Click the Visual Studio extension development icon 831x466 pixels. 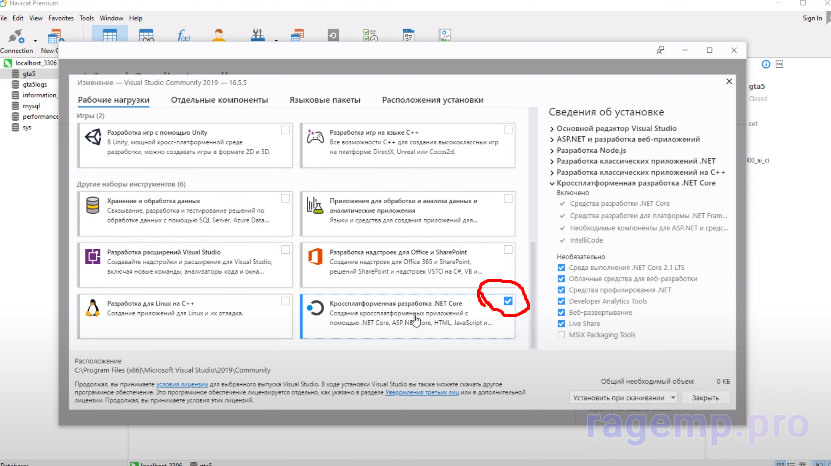pyautogui.click(x=93, y=257)
